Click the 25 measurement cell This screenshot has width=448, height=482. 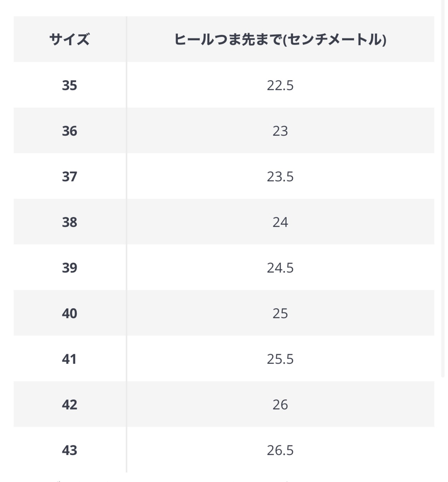point(280,313)
